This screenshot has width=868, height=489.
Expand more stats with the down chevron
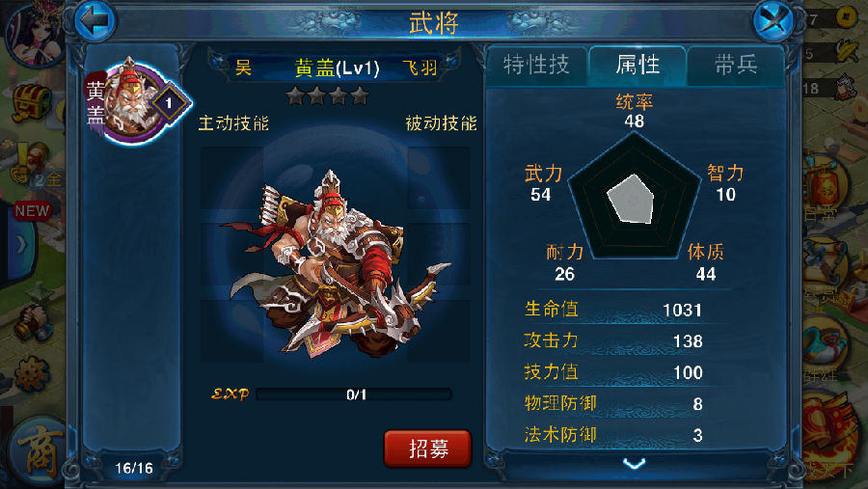pos(635,464)
